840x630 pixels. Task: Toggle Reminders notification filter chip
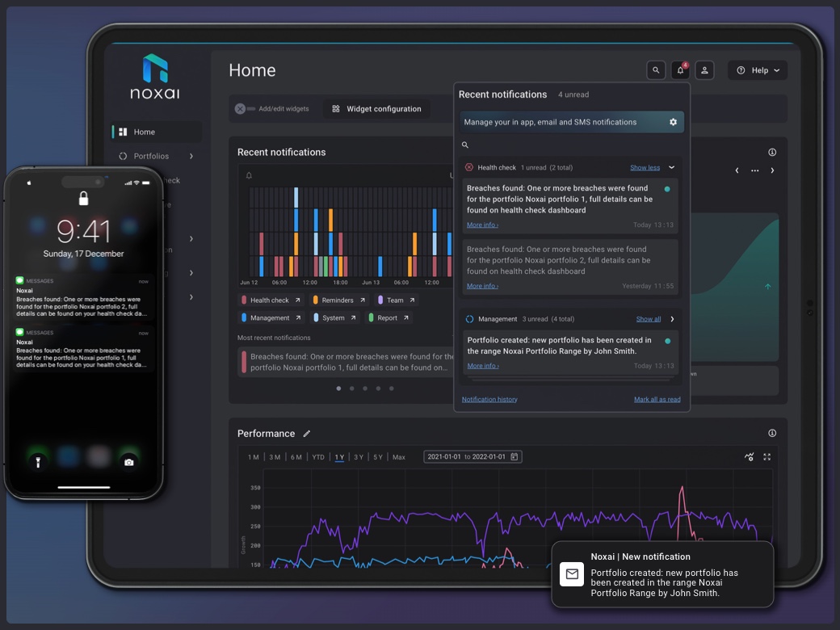point(338,300)
